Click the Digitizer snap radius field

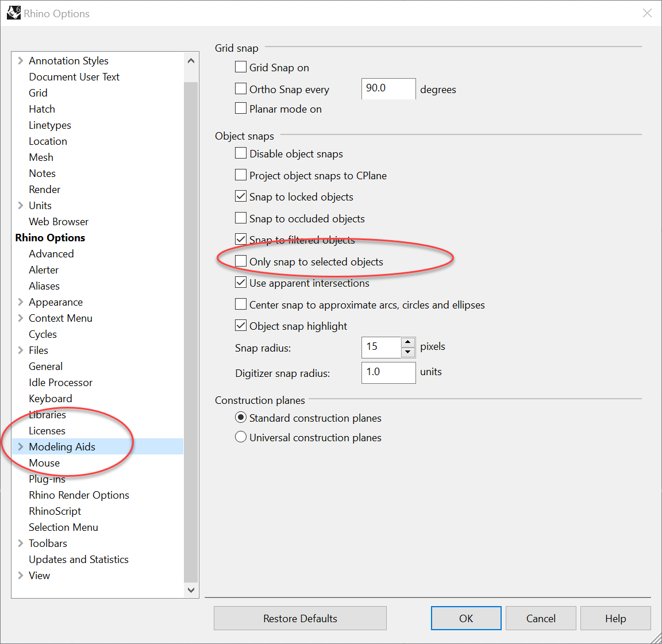coord(388,372)
